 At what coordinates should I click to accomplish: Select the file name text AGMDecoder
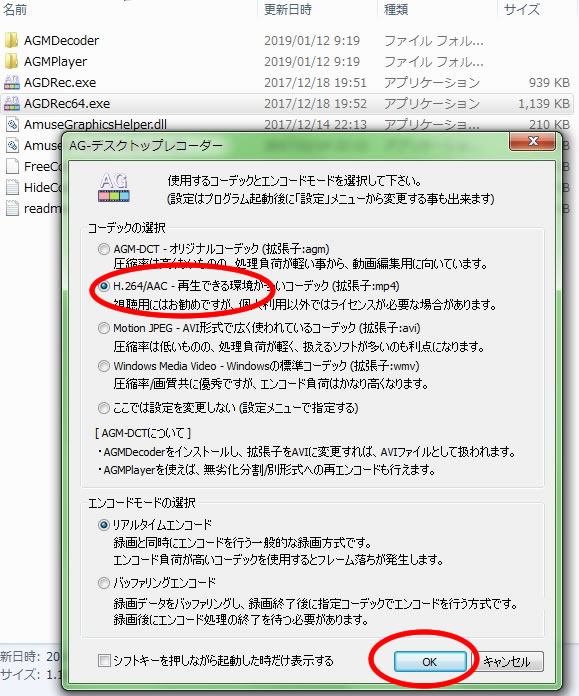pos(61,40)
